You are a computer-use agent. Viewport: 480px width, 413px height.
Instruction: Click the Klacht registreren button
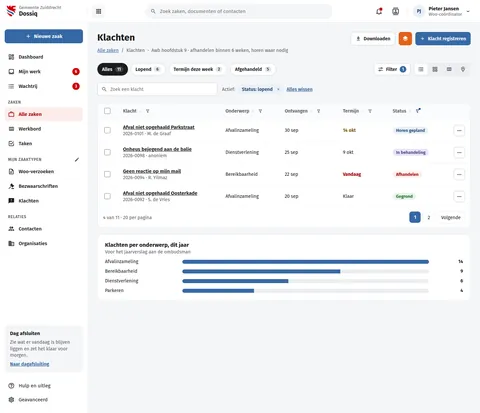(x=443, y=39)
